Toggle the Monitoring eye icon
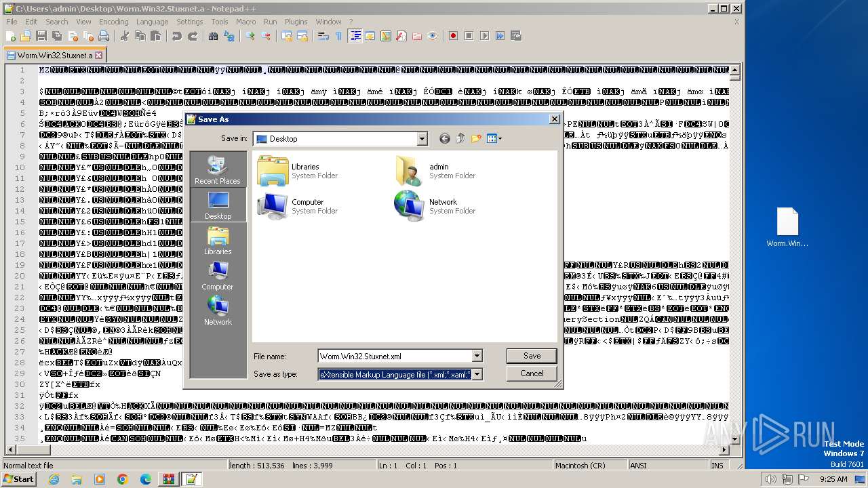868x488 pixels. coord(433,36)
